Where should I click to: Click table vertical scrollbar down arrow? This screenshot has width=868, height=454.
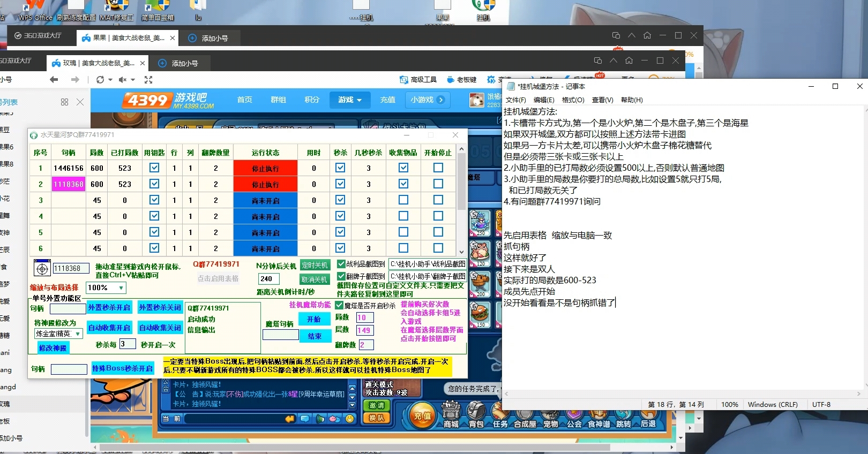click(x=461, y=252)
